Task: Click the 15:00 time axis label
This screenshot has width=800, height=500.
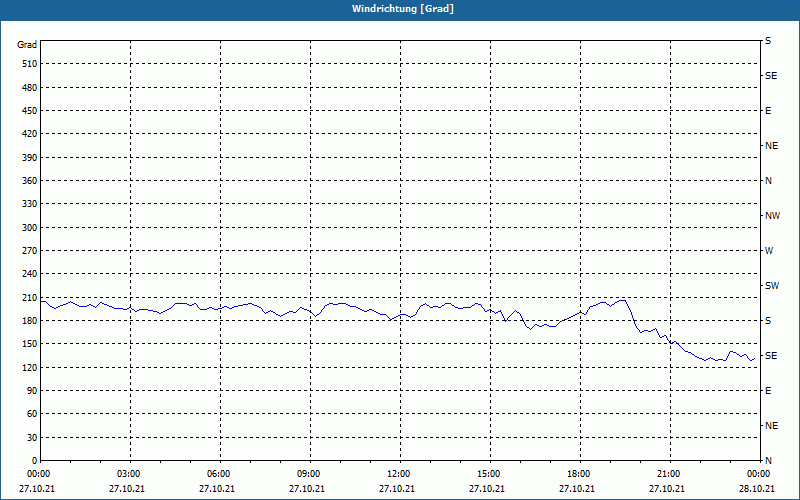Action: [x=489, y=474]
